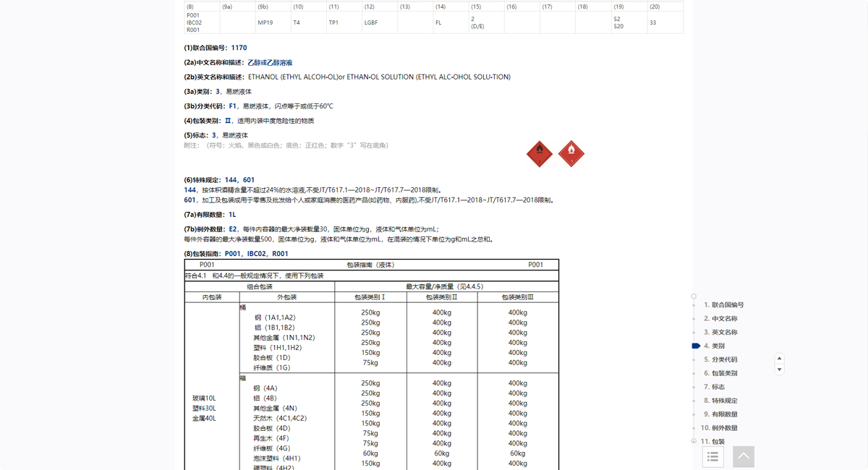Select section 4. 类别 in the outline

coord(715,346)
